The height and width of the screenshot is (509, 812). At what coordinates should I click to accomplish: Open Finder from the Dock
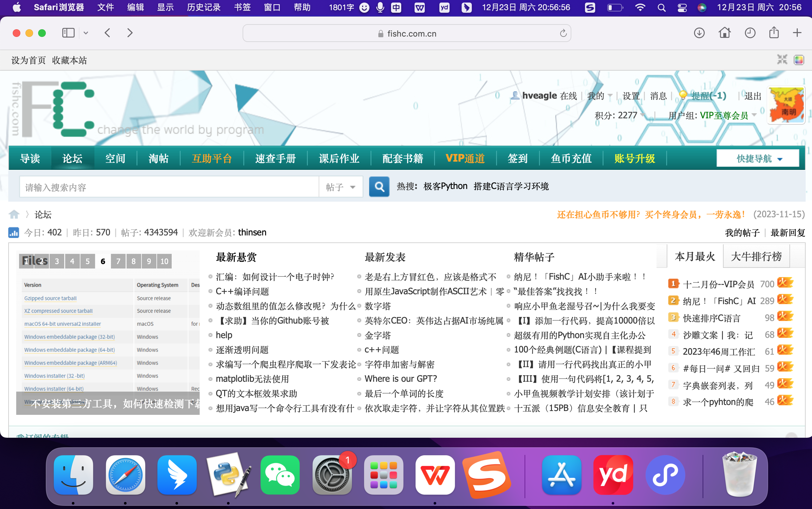(73, 475)
